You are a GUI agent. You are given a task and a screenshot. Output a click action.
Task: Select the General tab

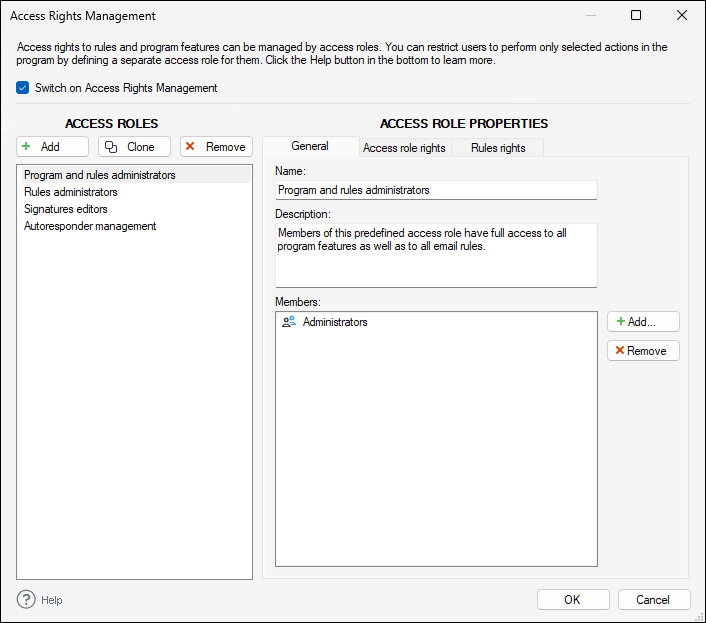pyautogui.click(x=310, y=147)
